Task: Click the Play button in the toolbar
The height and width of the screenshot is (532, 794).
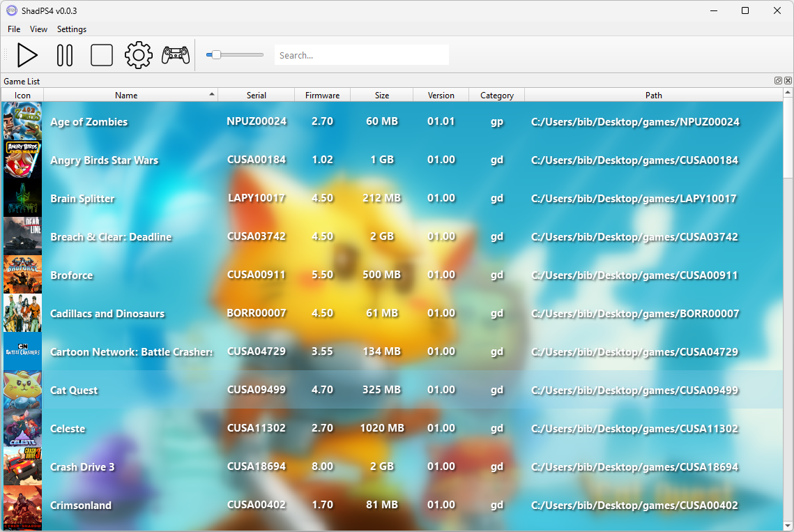Action: coord(27,55)
